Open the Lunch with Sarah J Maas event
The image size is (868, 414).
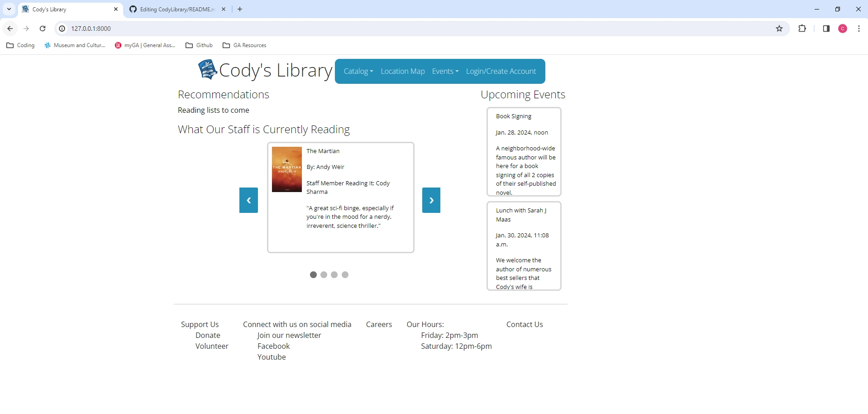[x=524, y=246]
